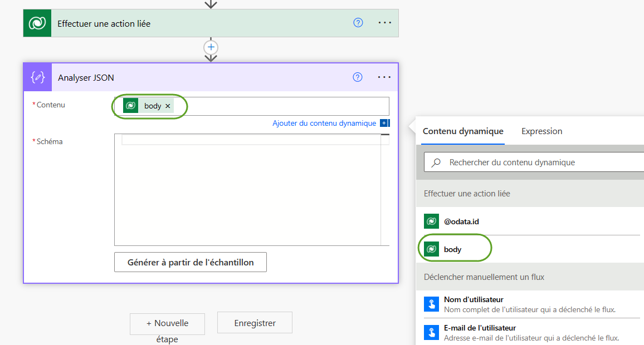Screen dimensions: 644x345
Task: Collapse the Analyser JSON card via its title
Action: tap(86, 77)
